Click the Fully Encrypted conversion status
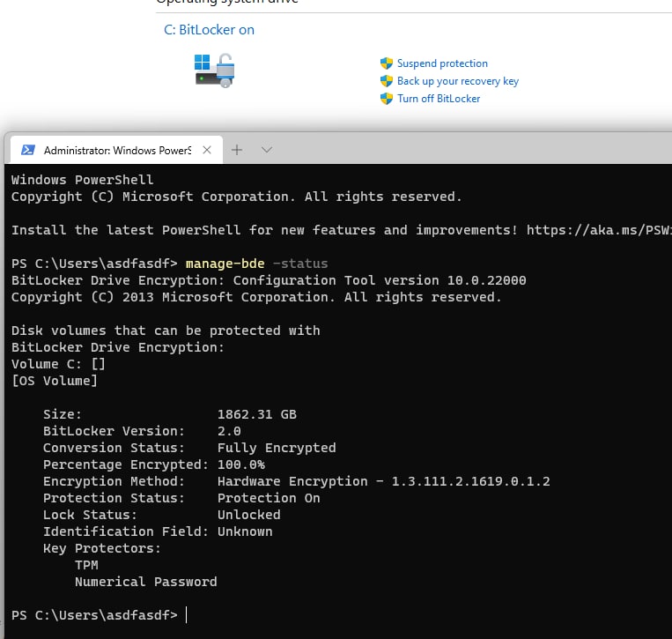The image size is (672, 639). pos(277,448)
